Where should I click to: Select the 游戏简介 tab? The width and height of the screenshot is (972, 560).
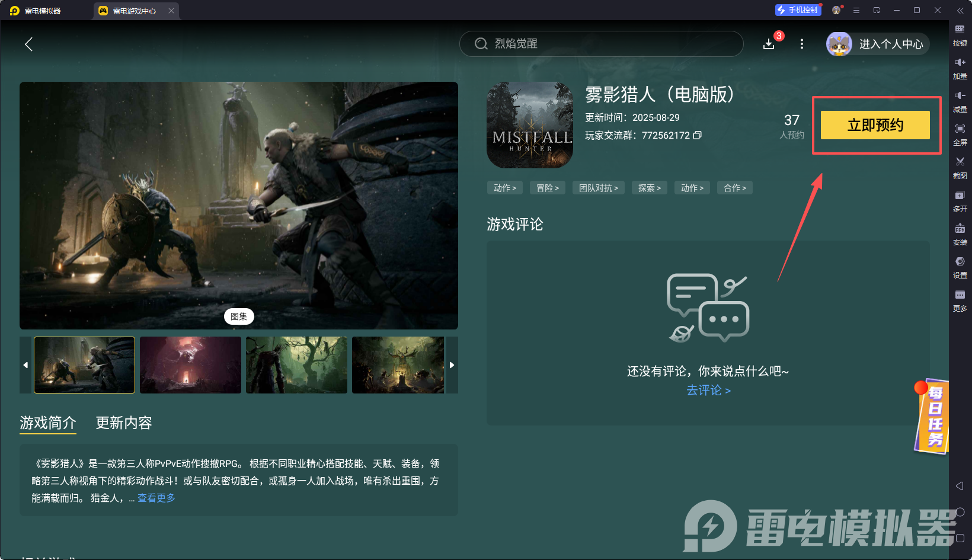48,423
